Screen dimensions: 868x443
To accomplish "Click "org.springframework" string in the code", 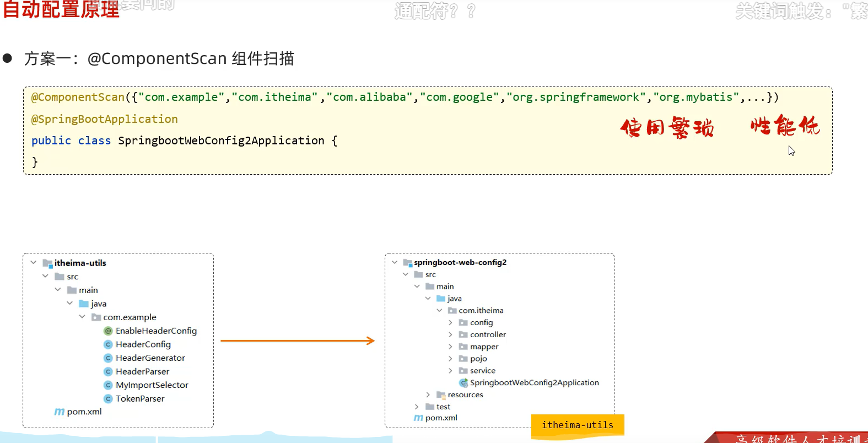I will 576,98.
